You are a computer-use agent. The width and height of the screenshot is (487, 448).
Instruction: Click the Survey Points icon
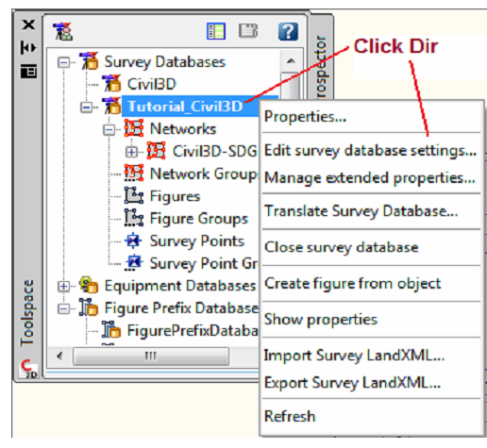coord(134,241)
